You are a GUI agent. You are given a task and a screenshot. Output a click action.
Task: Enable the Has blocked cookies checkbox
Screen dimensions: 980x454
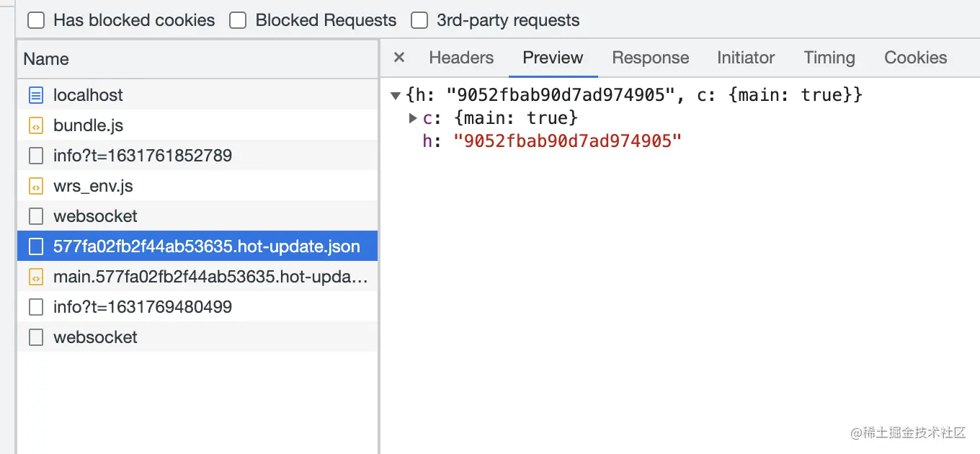pyautogui.click(x=36, y=20)
